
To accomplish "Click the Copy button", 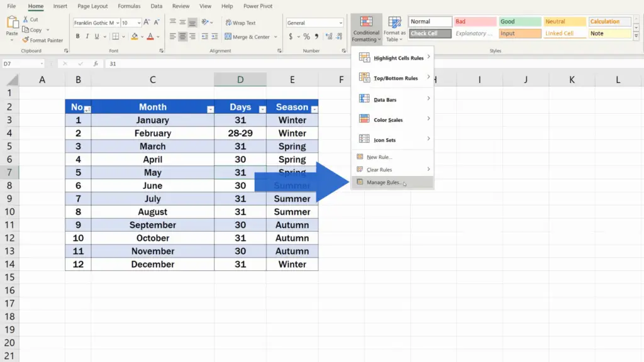I will 33,30.
